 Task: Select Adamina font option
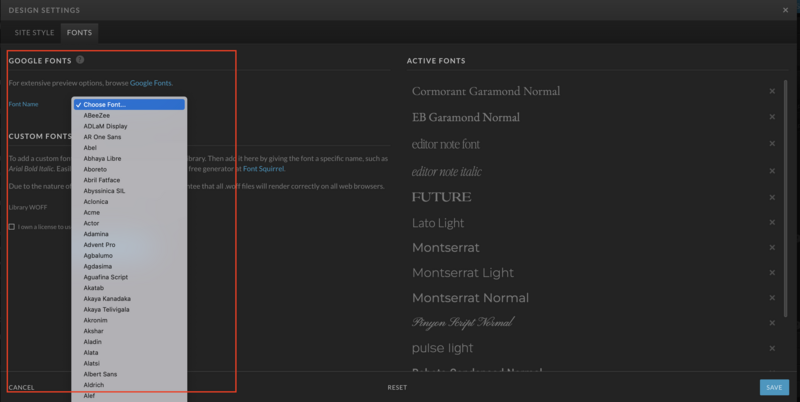[129, 234]
